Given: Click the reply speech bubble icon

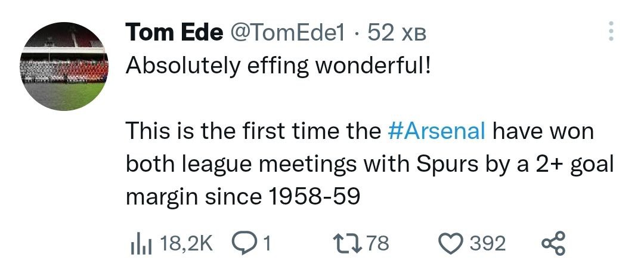Looking at the screenshot, I should 242,243.
